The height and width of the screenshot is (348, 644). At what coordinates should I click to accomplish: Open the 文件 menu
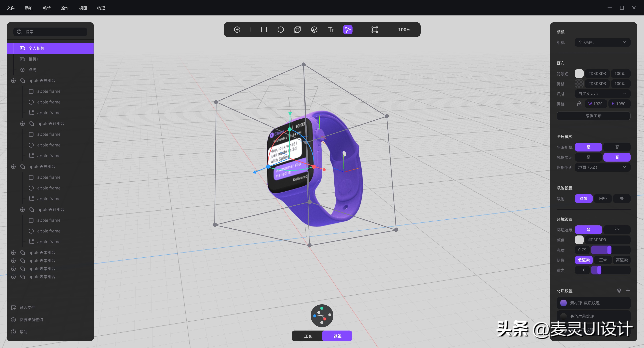tap(11, 8)
